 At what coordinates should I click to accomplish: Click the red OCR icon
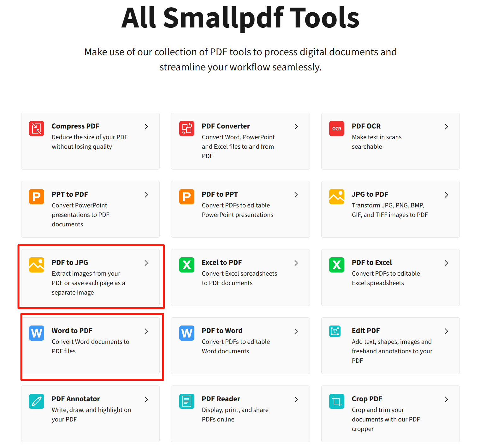[x=336, y=128]
